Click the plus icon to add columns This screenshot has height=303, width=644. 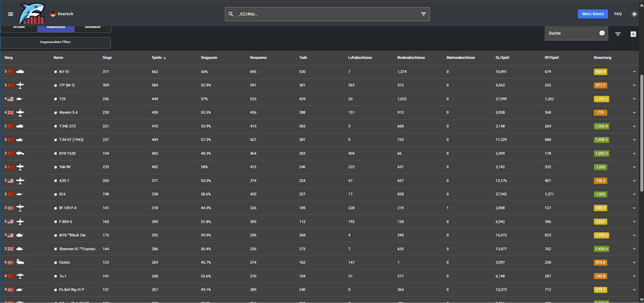click(633, 34)
